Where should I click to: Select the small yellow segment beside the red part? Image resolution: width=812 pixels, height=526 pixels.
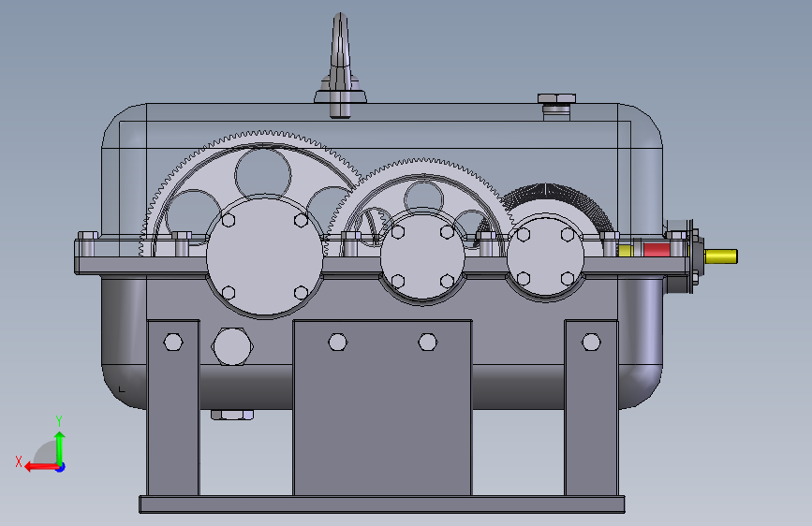[x=626, y=251]
